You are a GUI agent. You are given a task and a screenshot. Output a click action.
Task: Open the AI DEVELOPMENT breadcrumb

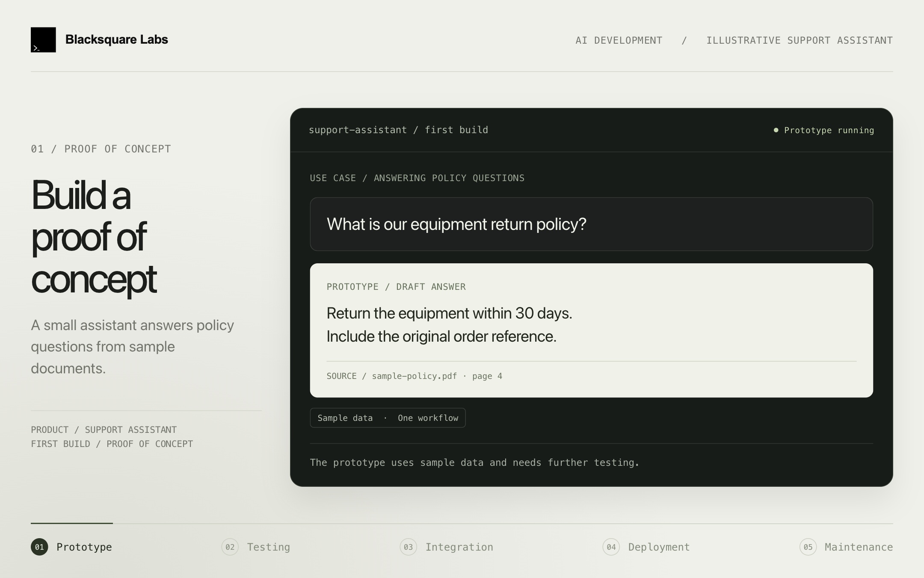619,40
